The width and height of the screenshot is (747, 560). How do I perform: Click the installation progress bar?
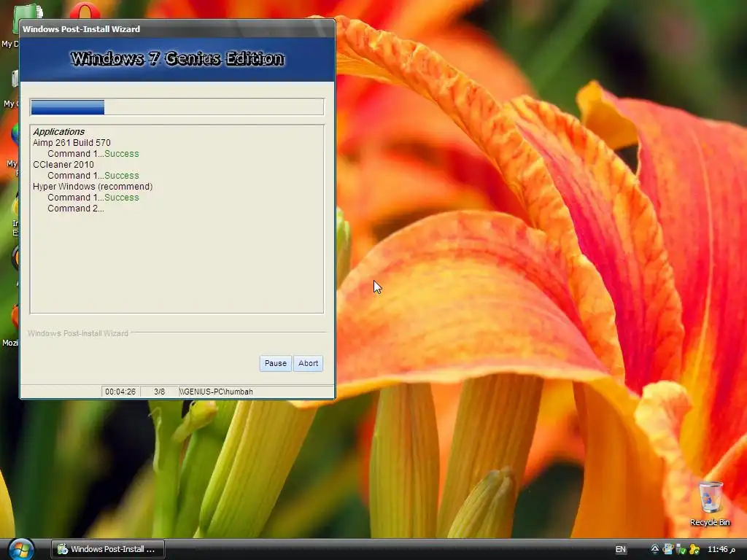[x=177, y=107]
